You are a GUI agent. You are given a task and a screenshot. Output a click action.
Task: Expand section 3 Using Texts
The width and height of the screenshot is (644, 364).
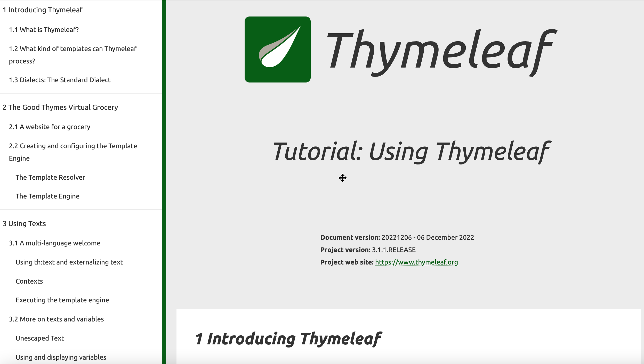[x=24, y=223]
